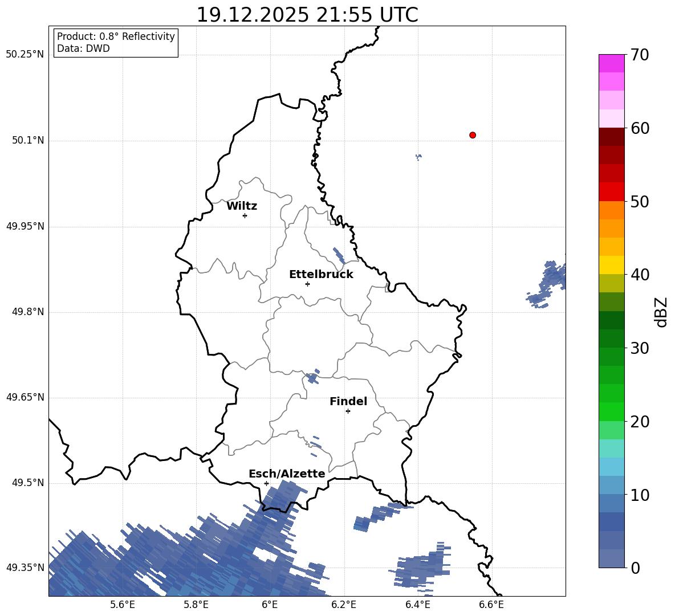
Task: Pick the top magenta colorbar swatch below 70
Action: [612, 63]
